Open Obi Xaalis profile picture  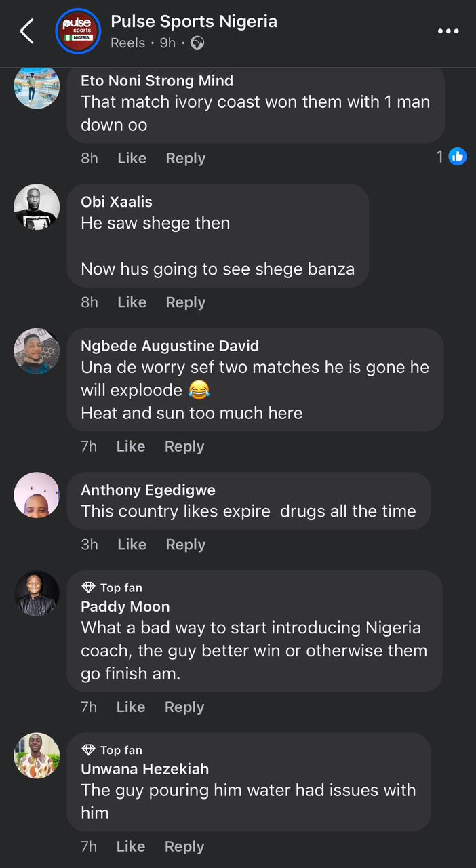tap(37, 207)
